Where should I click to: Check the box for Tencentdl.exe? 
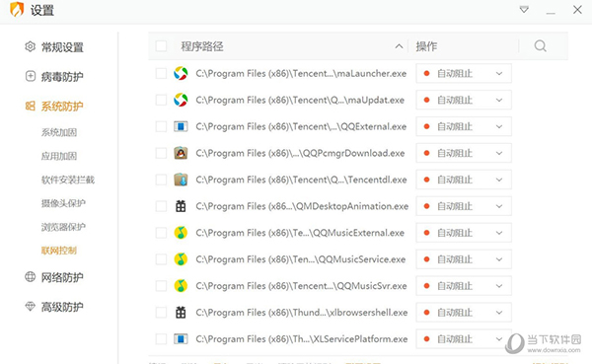(x=161, y=180)
